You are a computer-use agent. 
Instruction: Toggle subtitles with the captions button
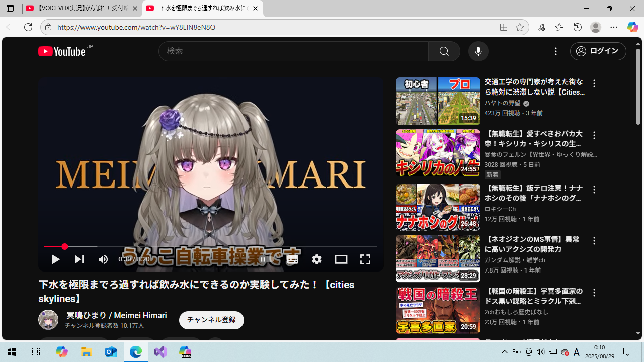point(293,259)
